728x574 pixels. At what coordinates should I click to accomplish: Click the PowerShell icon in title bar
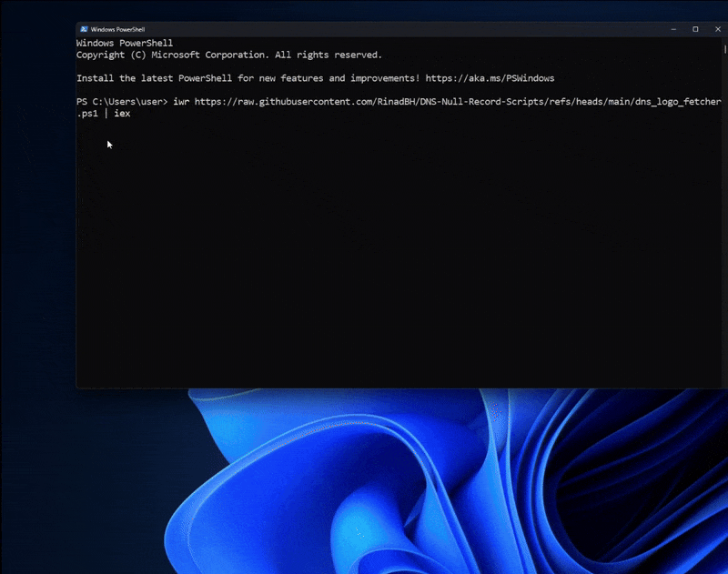pyautogui.click(x=84, y=29)
